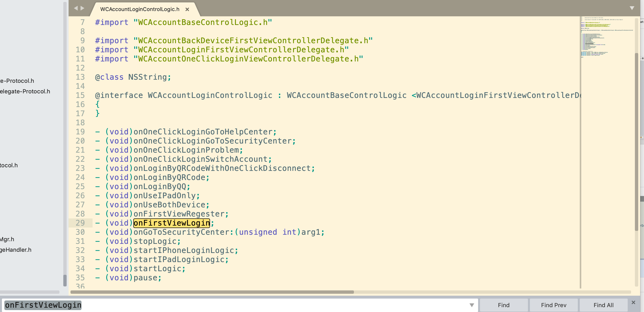Click in the find input field
The height and width of the screenshot is (312, 644).
pos(250,305)
